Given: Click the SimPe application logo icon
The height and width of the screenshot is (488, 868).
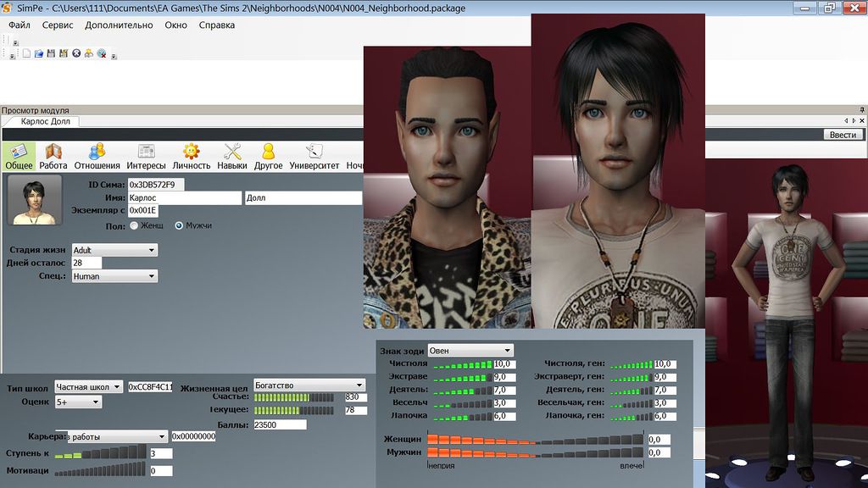Looking at the screenshot, I should click(7, 8).
